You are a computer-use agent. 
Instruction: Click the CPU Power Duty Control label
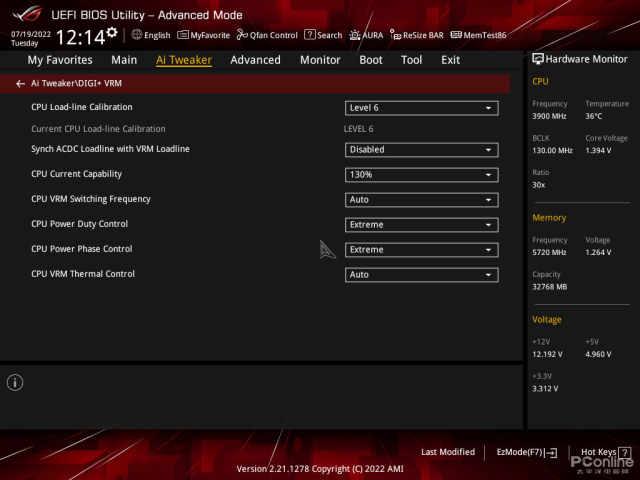(80, 224)
